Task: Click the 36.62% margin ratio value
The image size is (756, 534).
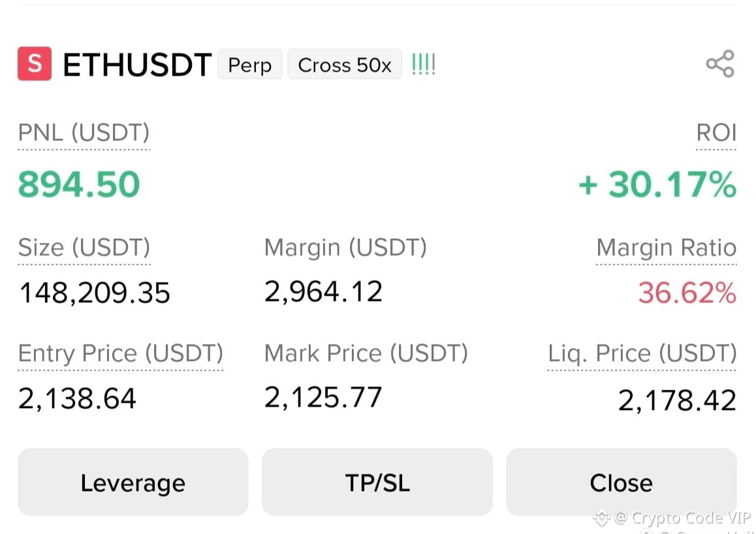Action: point(687,292)
